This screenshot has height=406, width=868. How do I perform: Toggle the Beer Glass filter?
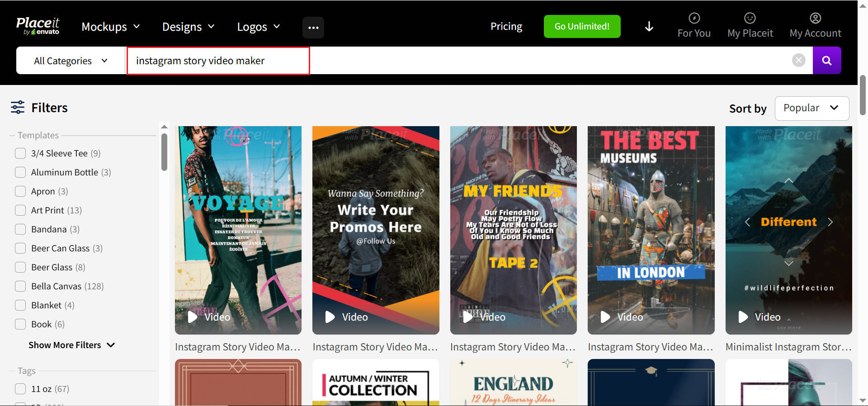pyautogui.click(x=20, y=267)
